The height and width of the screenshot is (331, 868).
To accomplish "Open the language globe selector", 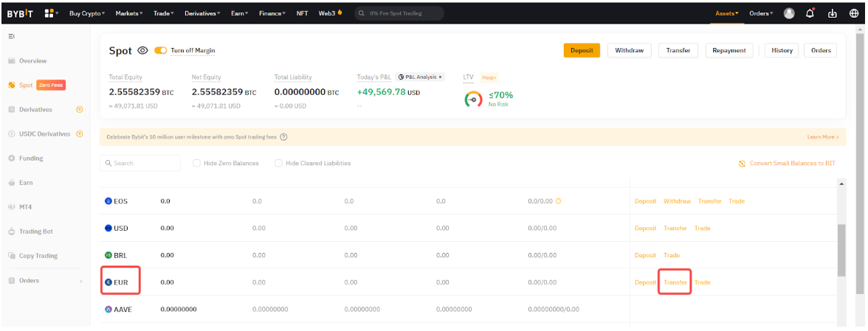I will [854, 13].
